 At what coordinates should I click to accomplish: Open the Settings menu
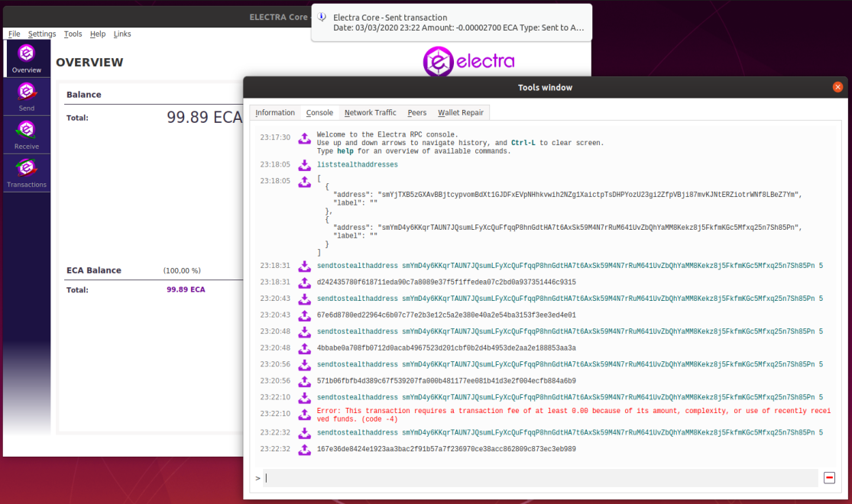click(42, 34)
